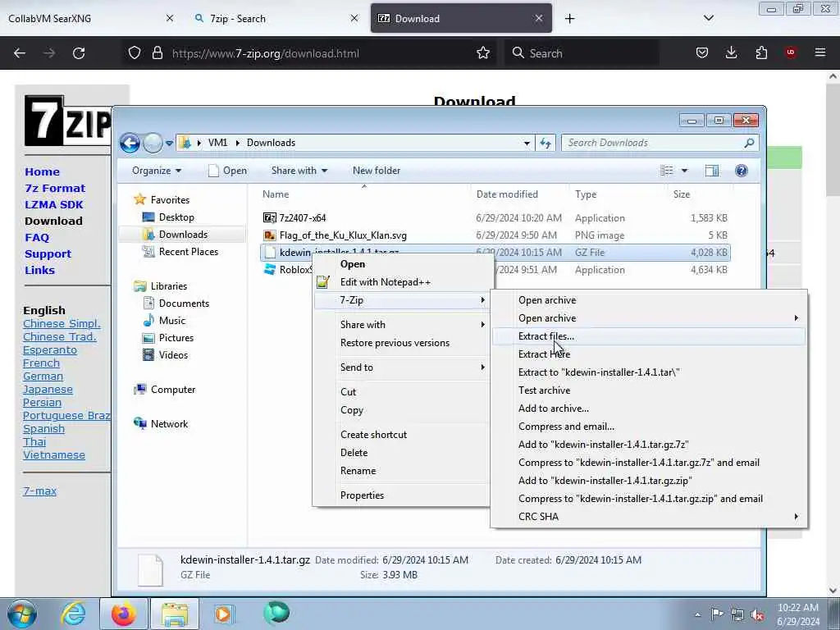Image resolution: width=840 pixels, height=630 pixels.
Task: Click the uBlock Origin toolbar icon
Action: click(790, 53)
